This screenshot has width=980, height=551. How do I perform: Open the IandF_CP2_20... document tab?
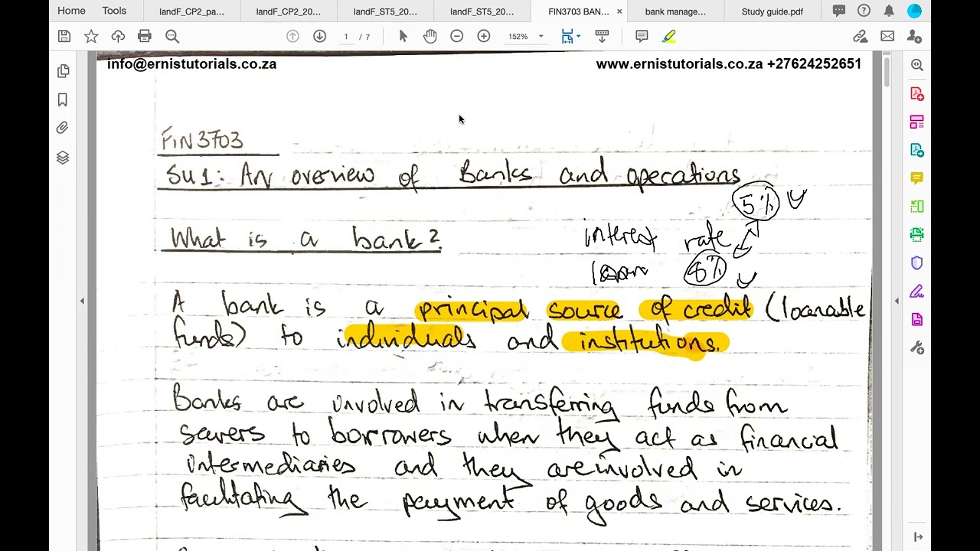[x=289, y=11]
